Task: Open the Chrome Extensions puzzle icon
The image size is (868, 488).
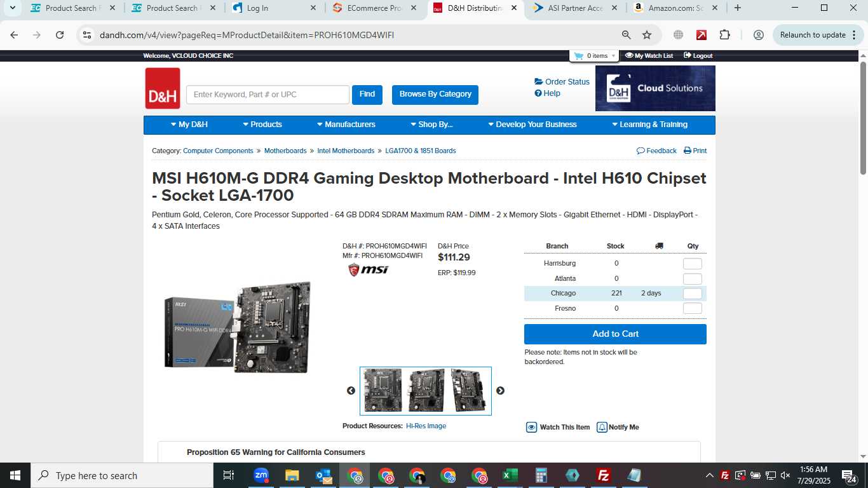Action: (725, 35)
